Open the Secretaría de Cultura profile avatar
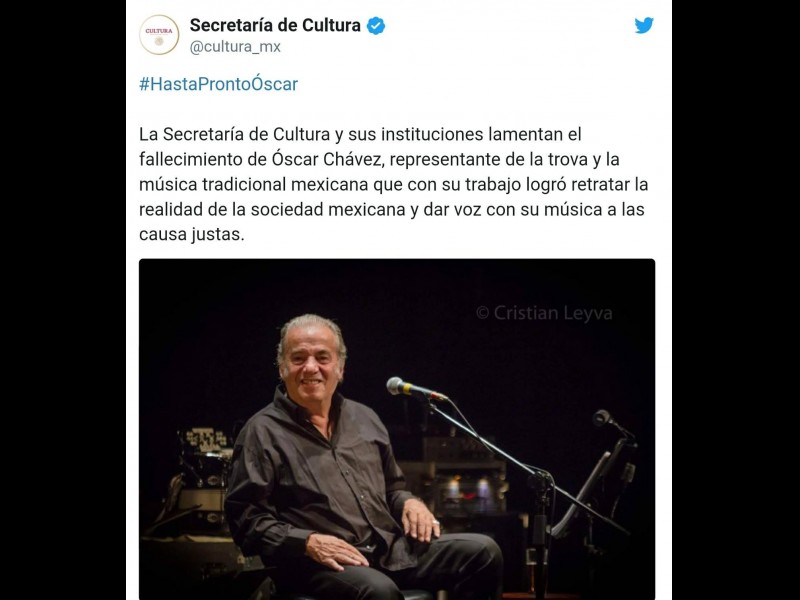Screen dimensions: 800x600 click(x=159, y=35)
